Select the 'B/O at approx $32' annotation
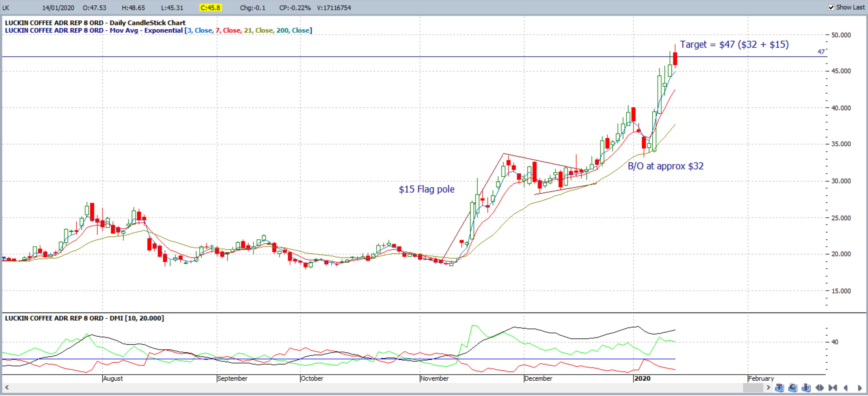Viewport: 868px width, 396px height. (x=666, y=166)
